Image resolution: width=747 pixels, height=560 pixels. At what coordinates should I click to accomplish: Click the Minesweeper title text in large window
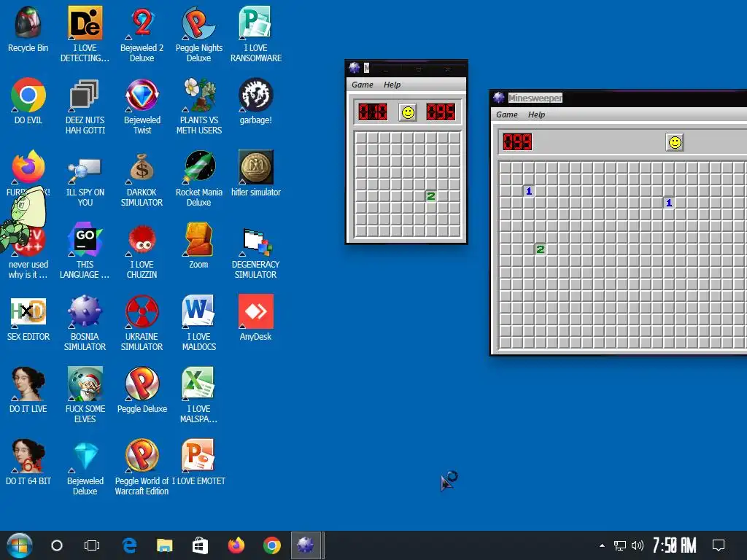pyautogui.click(x=535, y=98)
